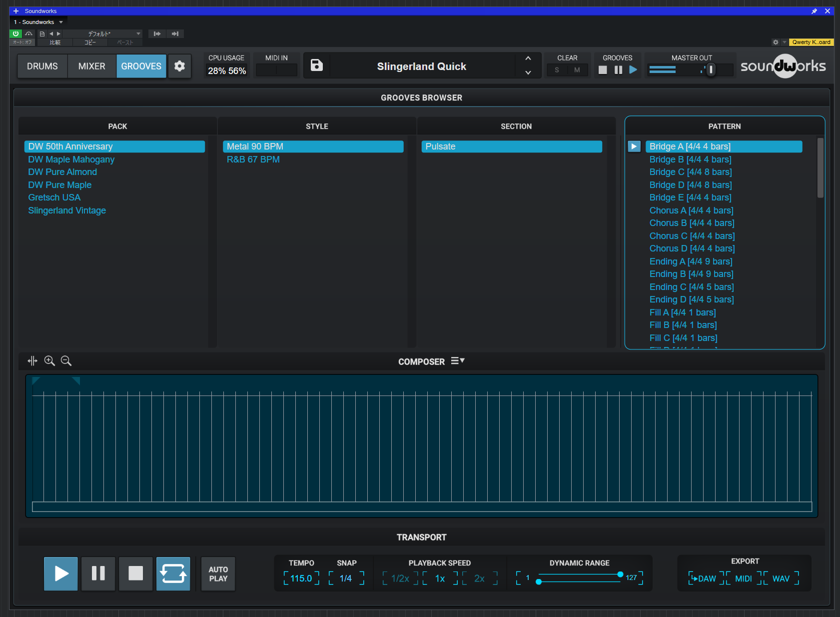Select the Chorus C [4/4 4 bars] pattern

pyautogui.click(x=692, y=236)
